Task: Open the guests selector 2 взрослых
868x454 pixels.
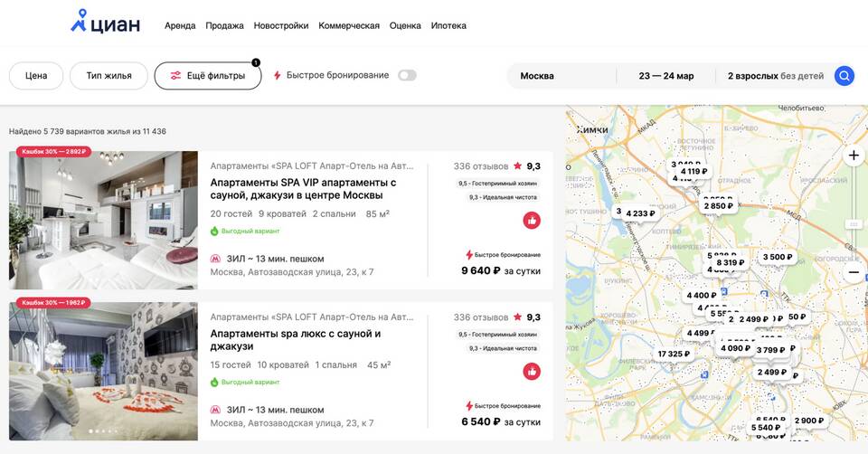Action: (x=776, y=76)
